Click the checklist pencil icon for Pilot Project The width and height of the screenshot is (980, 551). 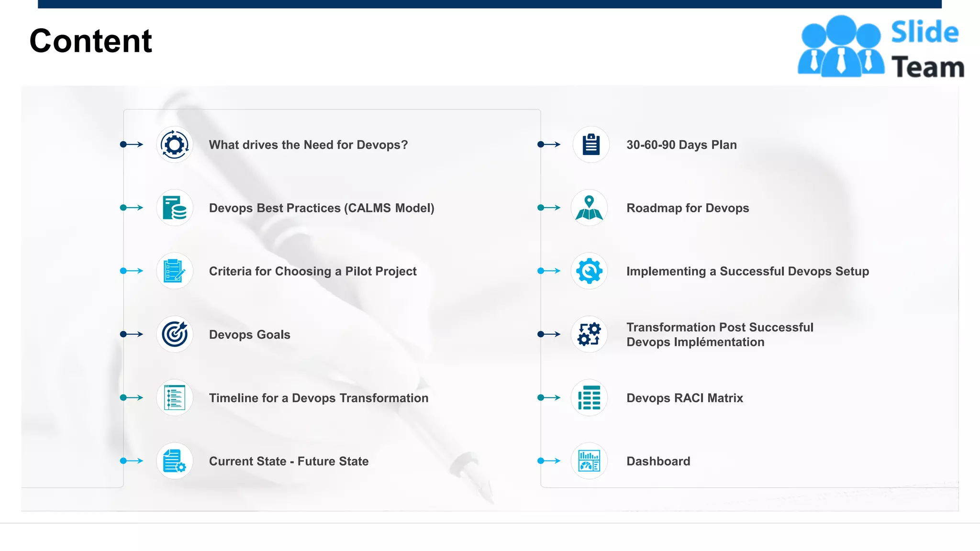pos(174,271)
